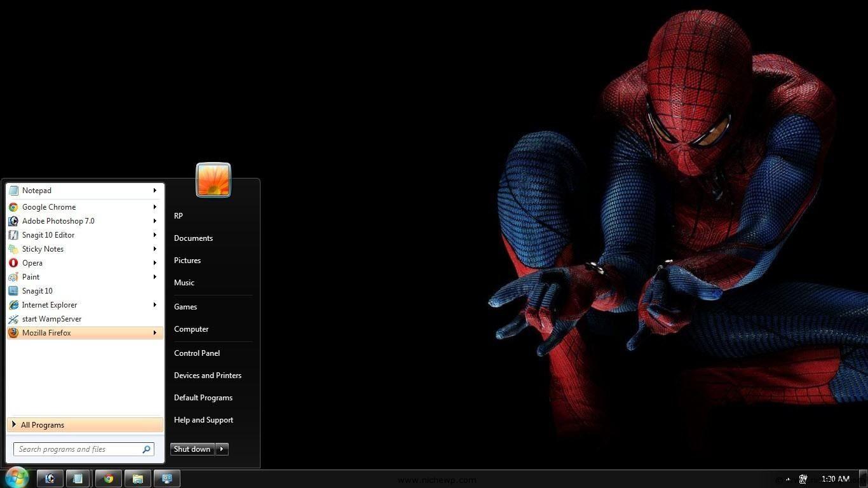This screenshot has height=488, width=868.
Task: Expand Adobe Photoshop 7.0 jump list arrow
Action: (x=154, y=221)
